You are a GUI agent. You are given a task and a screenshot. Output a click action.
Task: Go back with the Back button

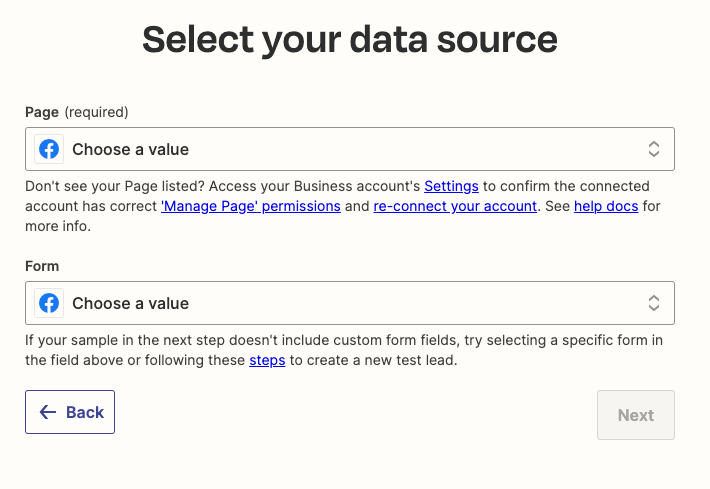[x=70, y=412]
